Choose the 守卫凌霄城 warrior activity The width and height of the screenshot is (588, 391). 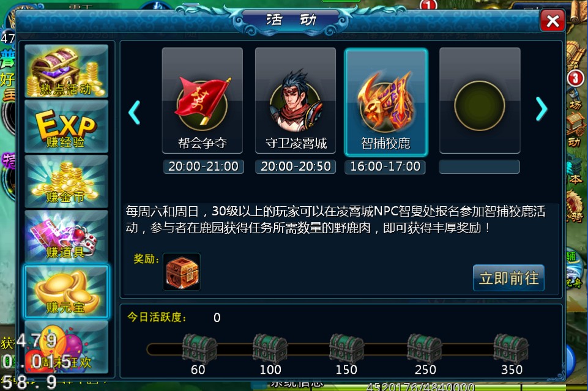(296, 100)
